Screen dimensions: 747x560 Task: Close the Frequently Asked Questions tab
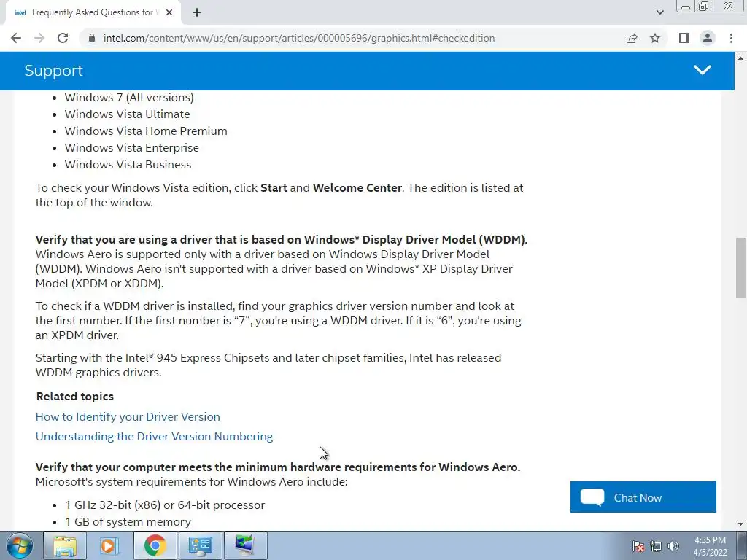pyautogui.click(x=169, y=13)
